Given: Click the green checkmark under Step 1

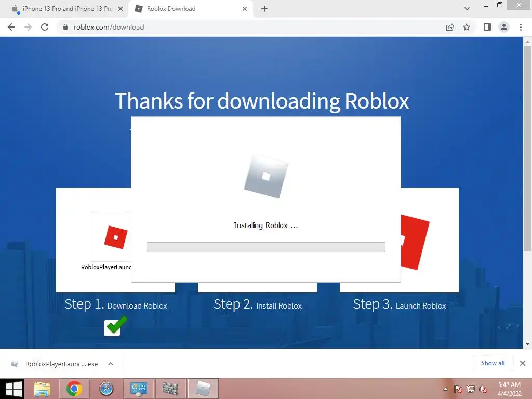Looking at the screenshot, I should tap(116, 326).
